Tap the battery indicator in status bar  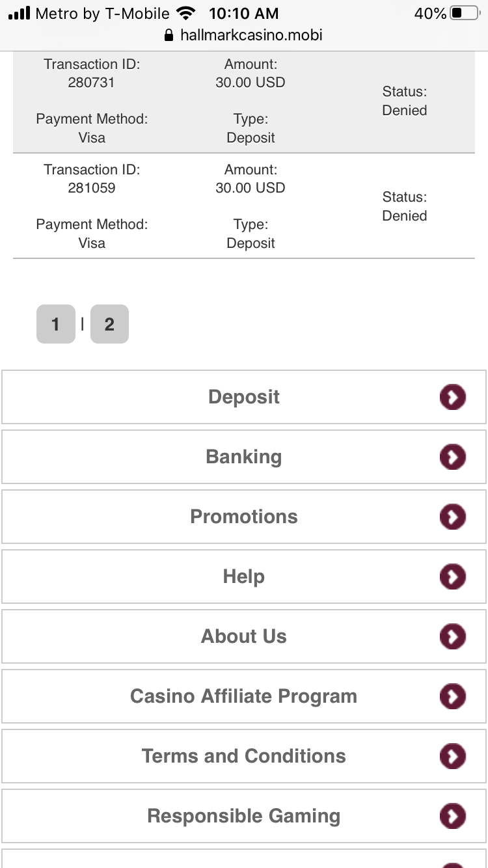pyautogui.click(x=464, y=14)
